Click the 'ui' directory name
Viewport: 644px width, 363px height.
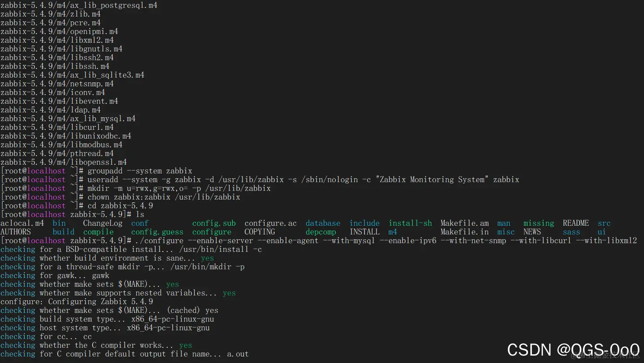point(602,232)
